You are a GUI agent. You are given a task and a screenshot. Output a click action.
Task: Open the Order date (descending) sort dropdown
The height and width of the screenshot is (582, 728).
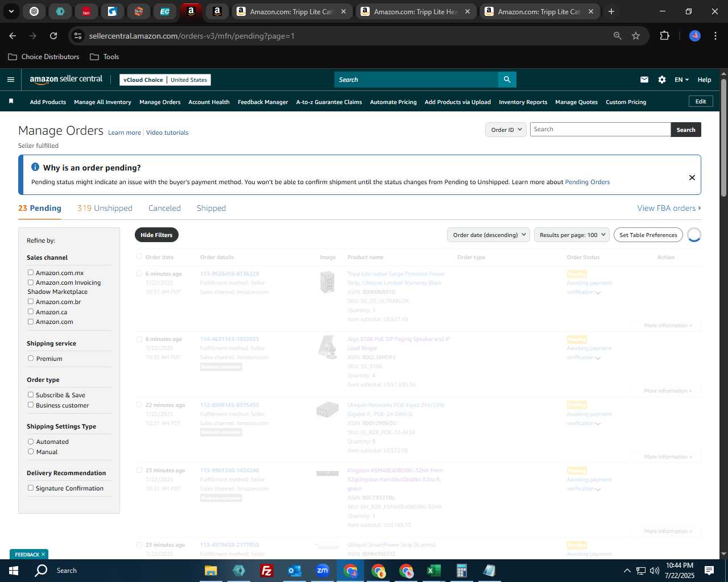coord(489,235)
